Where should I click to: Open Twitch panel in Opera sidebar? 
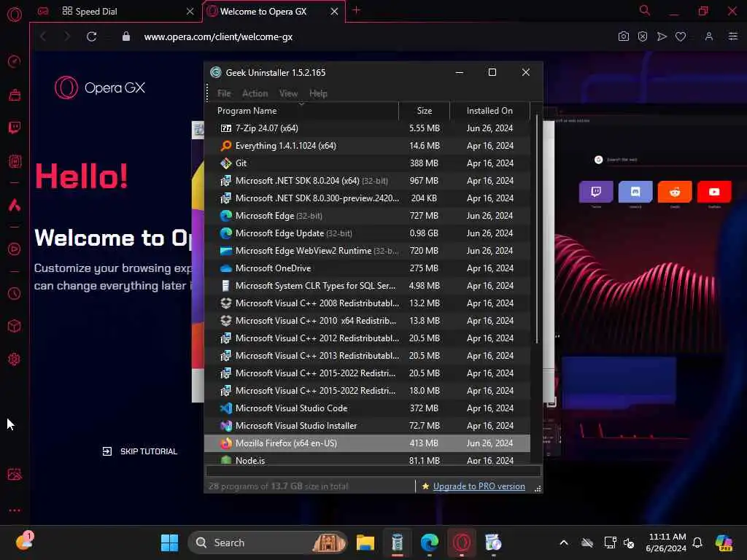point(15,128)
